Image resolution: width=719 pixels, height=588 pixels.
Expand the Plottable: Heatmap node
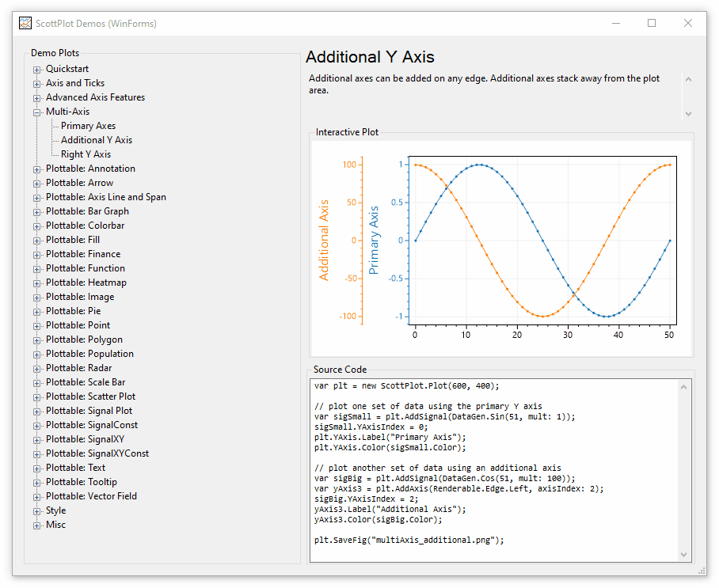(x=36, y=283)
